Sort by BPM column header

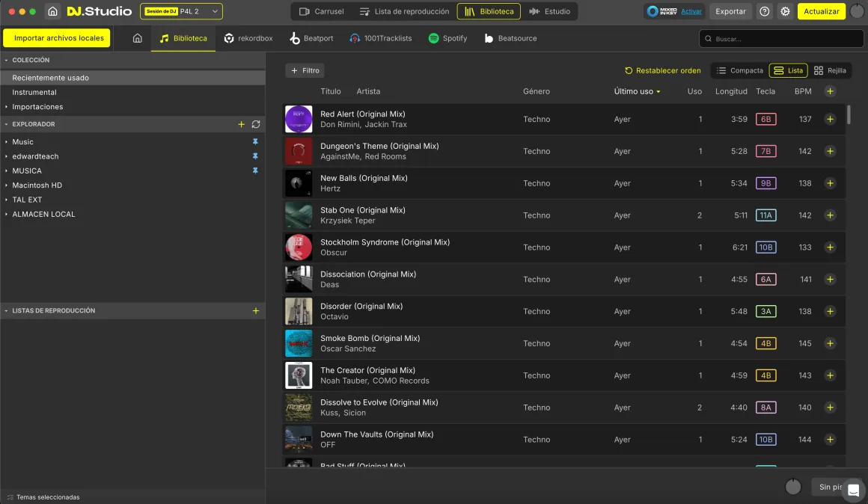click(803, 91)
